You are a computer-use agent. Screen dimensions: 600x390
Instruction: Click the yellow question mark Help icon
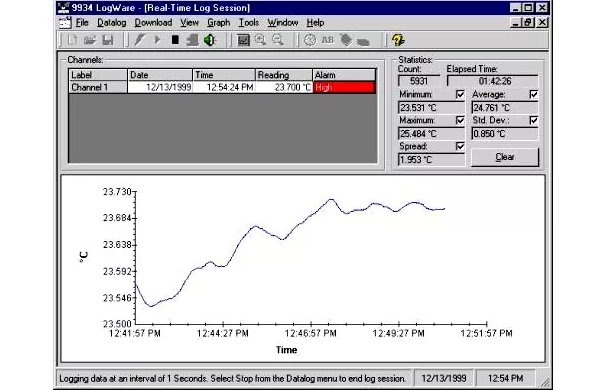[x=398, y=40]
